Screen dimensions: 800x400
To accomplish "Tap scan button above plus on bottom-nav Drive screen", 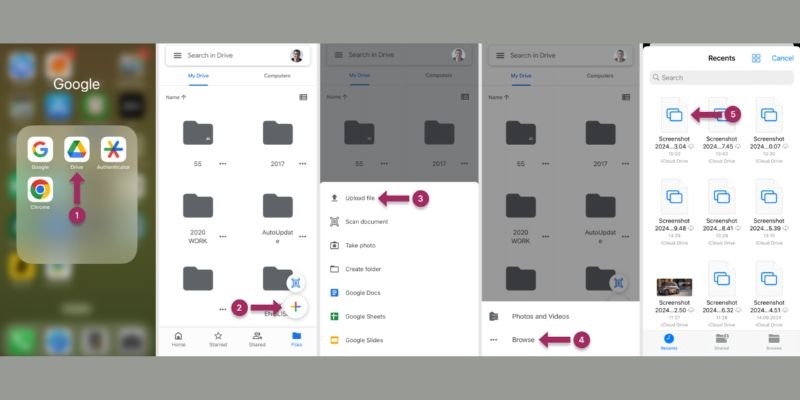I will click(x=295, y=283).
